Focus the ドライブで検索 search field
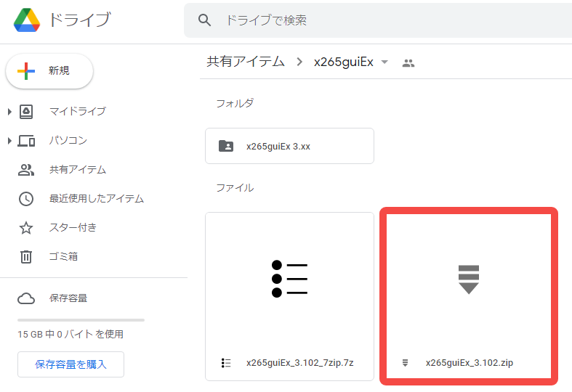572x392 pixels. pos(378,20)
